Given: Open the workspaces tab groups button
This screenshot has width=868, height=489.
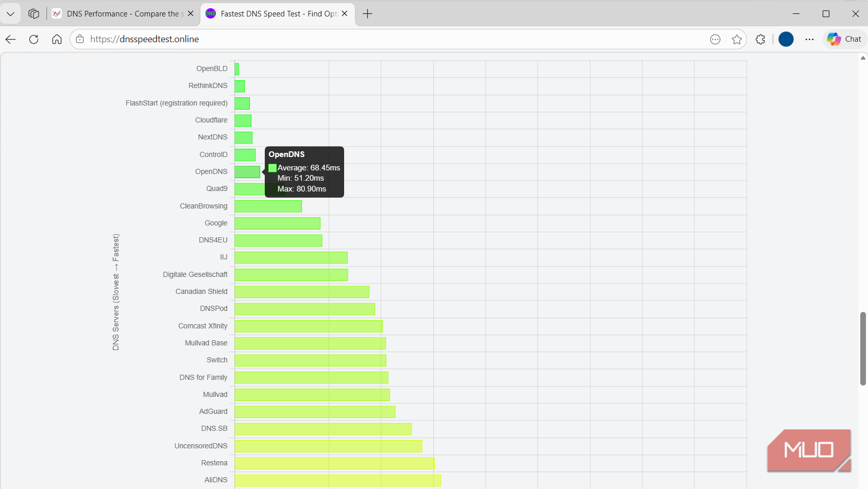Looking at the screenshot, I should pyautogui.click(x=34, y=14).
